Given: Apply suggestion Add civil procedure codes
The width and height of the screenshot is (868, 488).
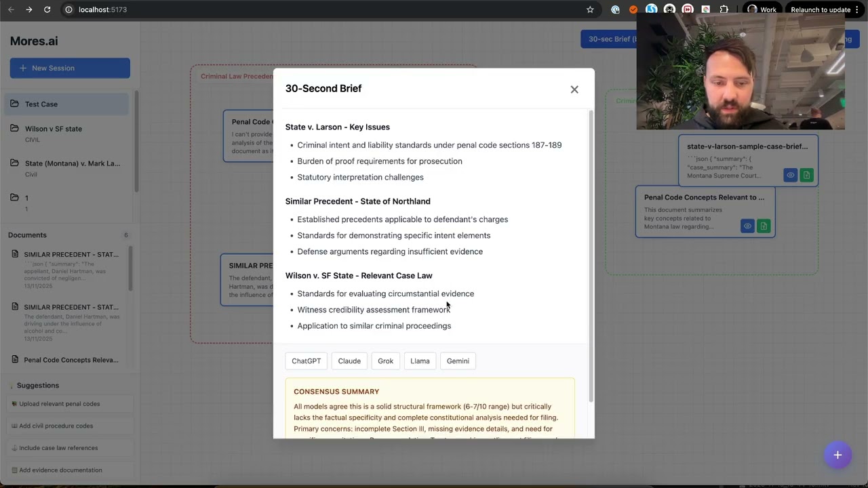Looking at the screenshot, I should [x=70, y=426].
